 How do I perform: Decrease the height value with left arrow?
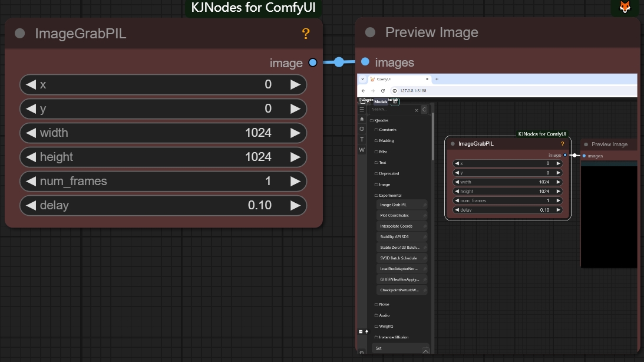31,157
